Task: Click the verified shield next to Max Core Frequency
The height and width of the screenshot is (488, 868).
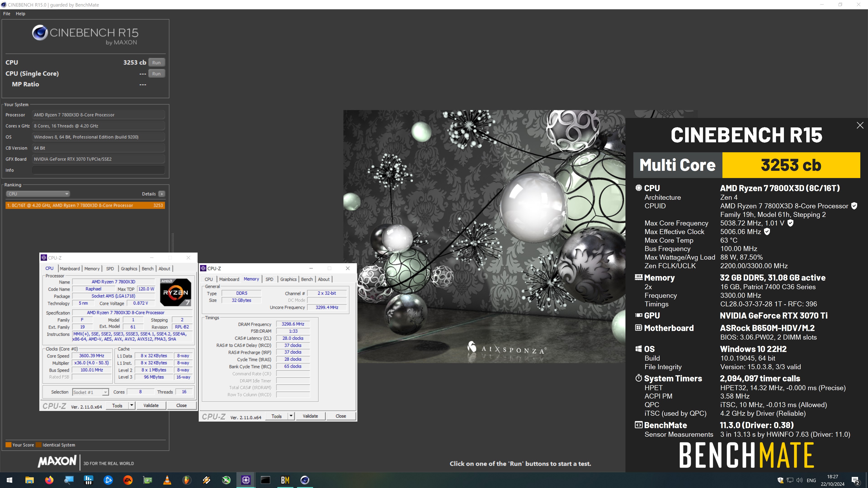Action: coord(790,223)
